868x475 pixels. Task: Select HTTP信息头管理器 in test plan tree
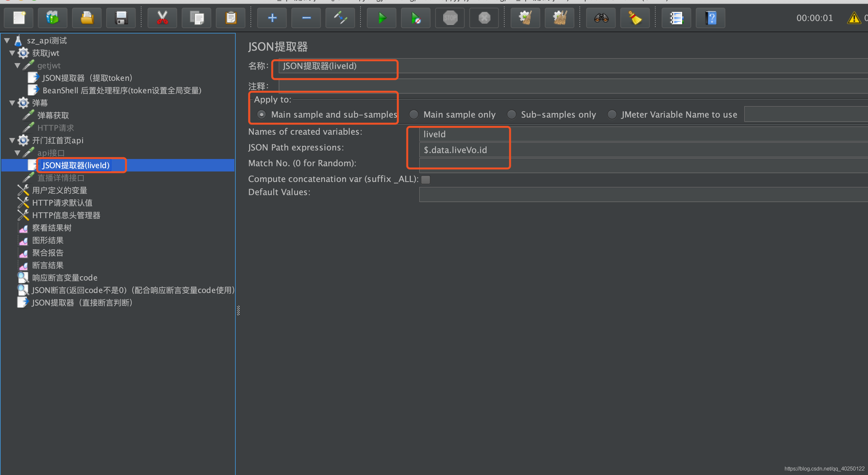click(66, 215)
